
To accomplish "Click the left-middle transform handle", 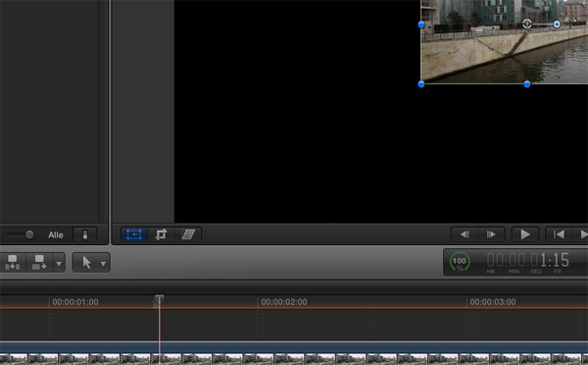I will (x=421, y=25).
